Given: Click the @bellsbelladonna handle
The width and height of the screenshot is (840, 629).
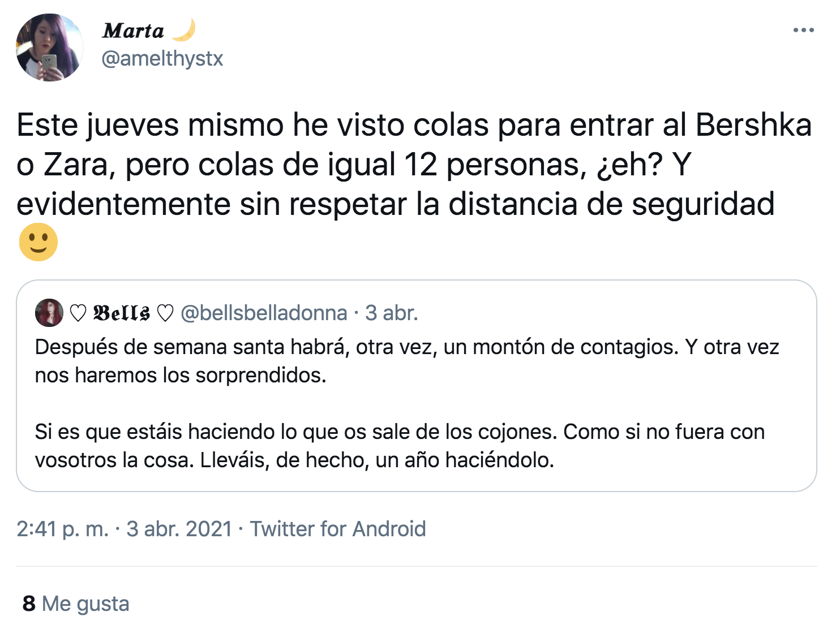Looking at the screenshot, I should click(x=264, y=313).
